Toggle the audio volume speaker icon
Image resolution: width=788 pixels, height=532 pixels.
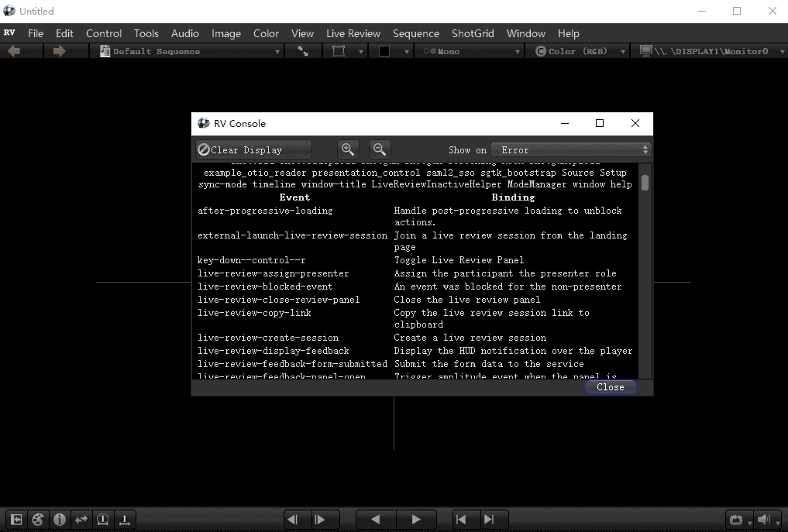pos(764,520)
